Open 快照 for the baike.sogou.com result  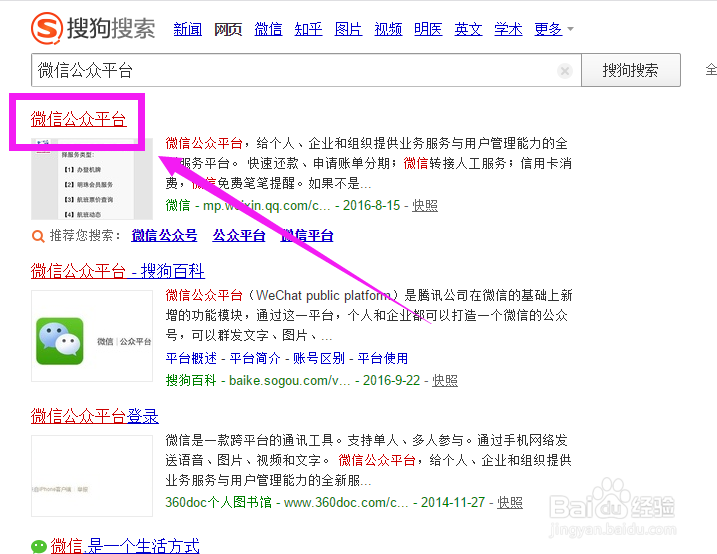coord(445,381)
